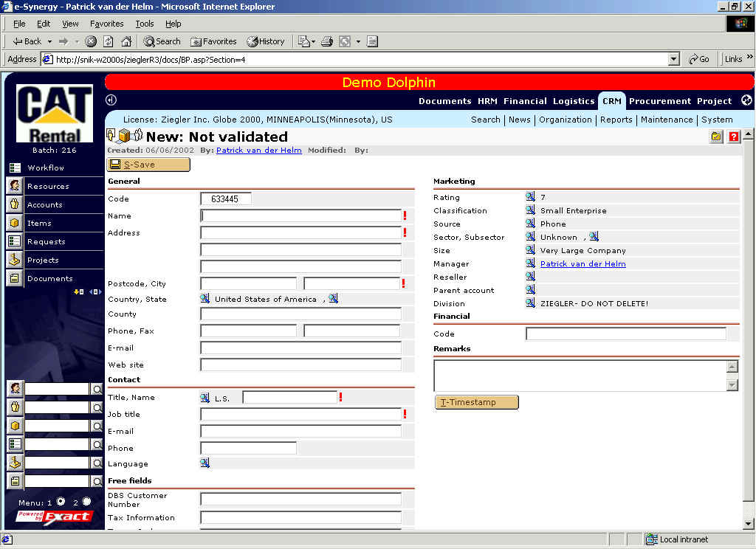Viewport: 756px width, 549px height.
Task: Open the browser Tools menu
Action: tap(144, 24)
